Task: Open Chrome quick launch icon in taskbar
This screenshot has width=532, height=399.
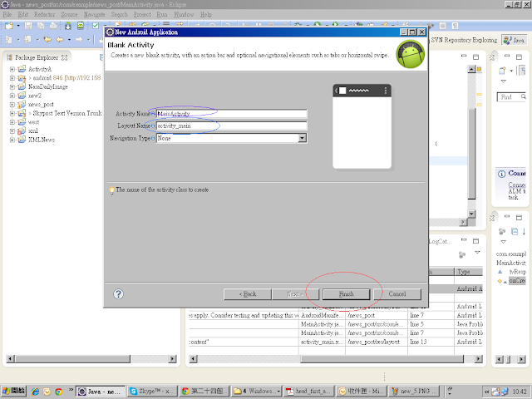Action: [x=58, y=392]
